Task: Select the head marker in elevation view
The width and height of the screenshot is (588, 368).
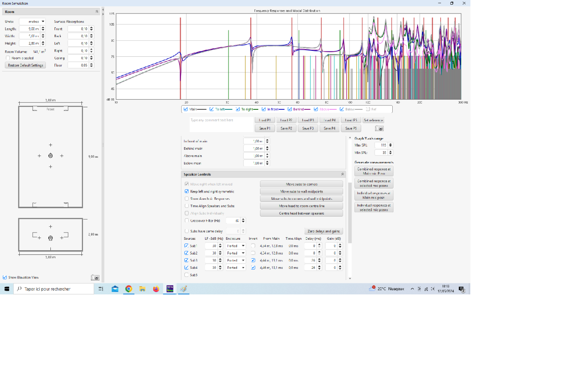Action: coord(50,238)
